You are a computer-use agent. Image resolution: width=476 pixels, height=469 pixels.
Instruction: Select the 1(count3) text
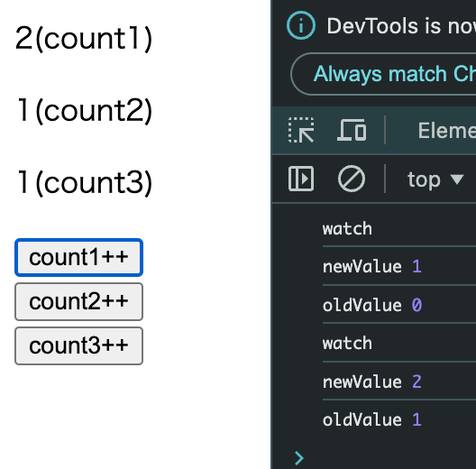point(85,182)
